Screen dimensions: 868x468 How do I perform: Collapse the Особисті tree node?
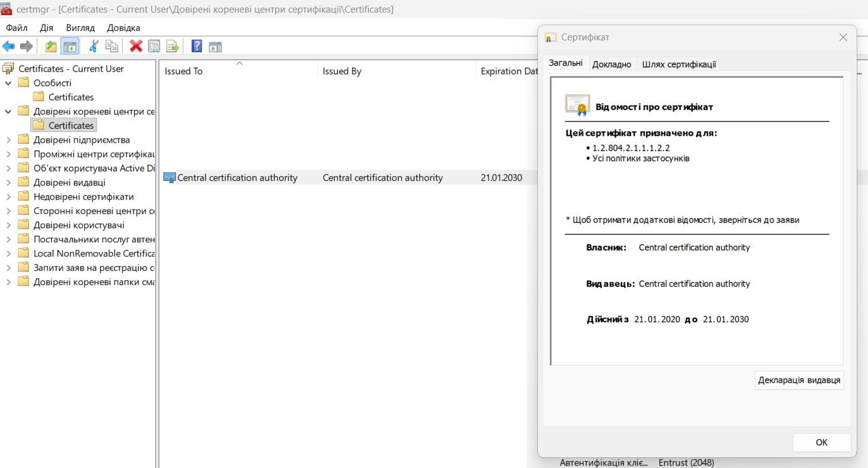[8, 83]
